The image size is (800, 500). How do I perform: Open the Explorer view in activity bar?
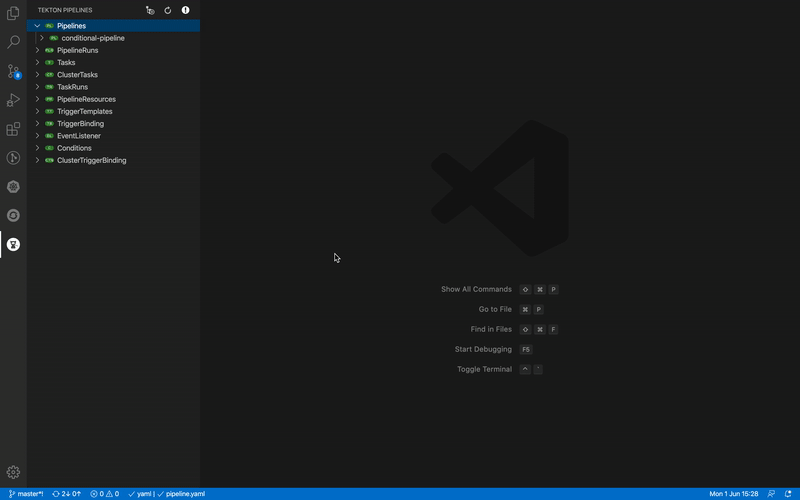click(x=13, y=13)
